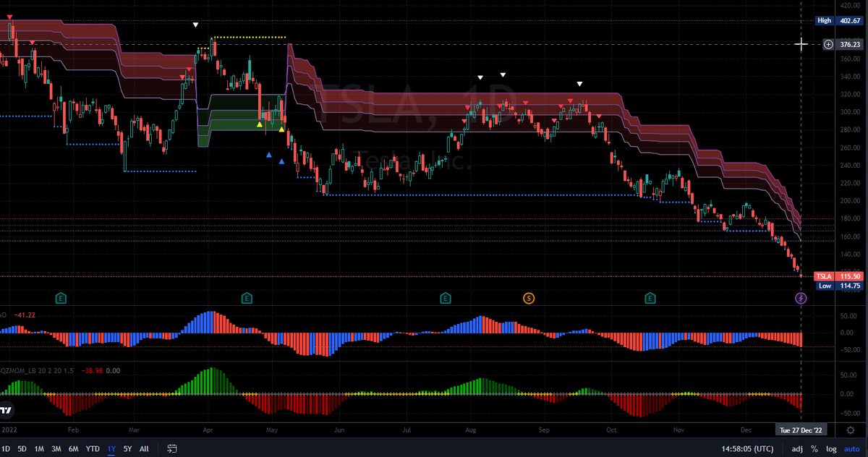Viewport: 868px width, 457px height.
Task: Open the go to date calendar icon
Action: click(x=172, y=448)
